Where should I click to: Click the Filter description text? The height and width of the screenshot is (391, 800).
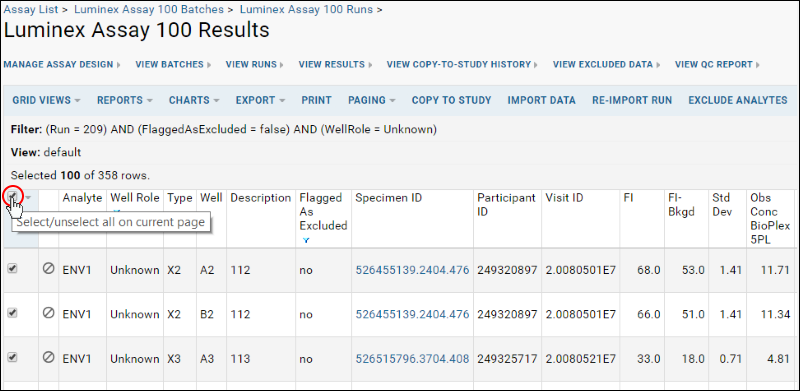click(223, 130)
